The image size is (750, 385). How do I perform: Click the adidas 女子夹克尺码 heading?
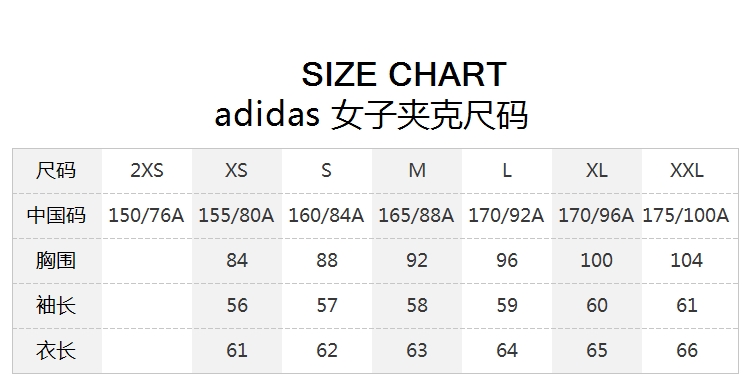(371, 115)
